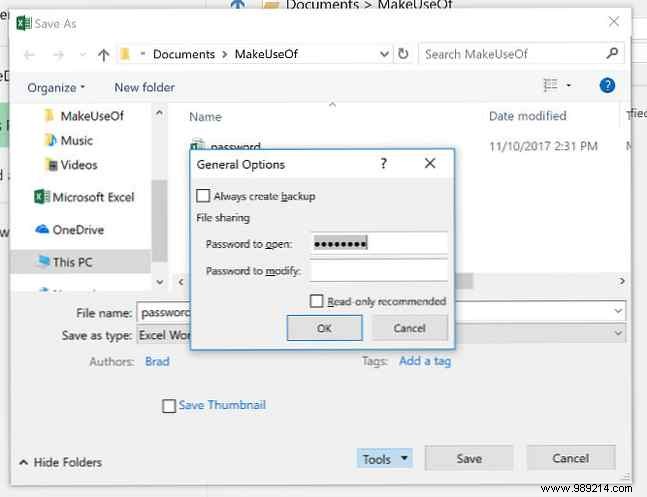Sort by Name column header
Image resolution: width=647 pixels, height=497 pixels.
(205, 117)
